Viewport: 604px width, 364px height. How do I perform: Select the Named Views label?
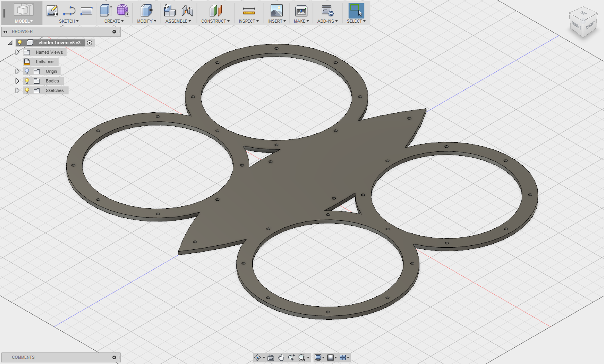click(x=49, y=52)
